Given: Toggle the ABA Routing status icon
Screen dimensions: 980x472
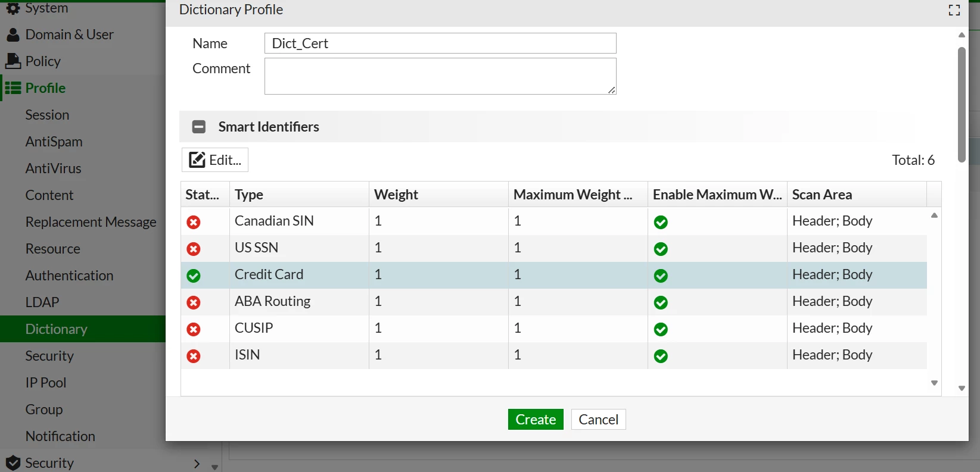Looking at the screenshot, I should 194,302.
